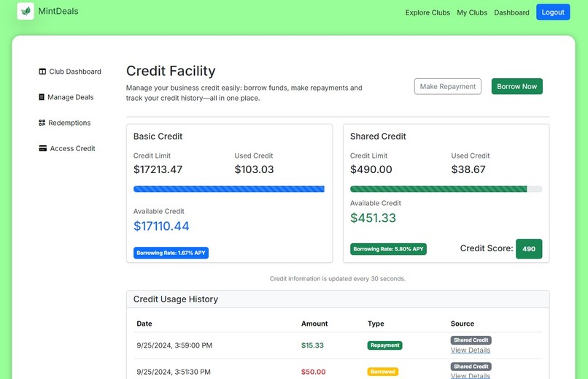This screenshot has width=588, height=379.
Task: Click the Date column header
Action: pos(144,324)
